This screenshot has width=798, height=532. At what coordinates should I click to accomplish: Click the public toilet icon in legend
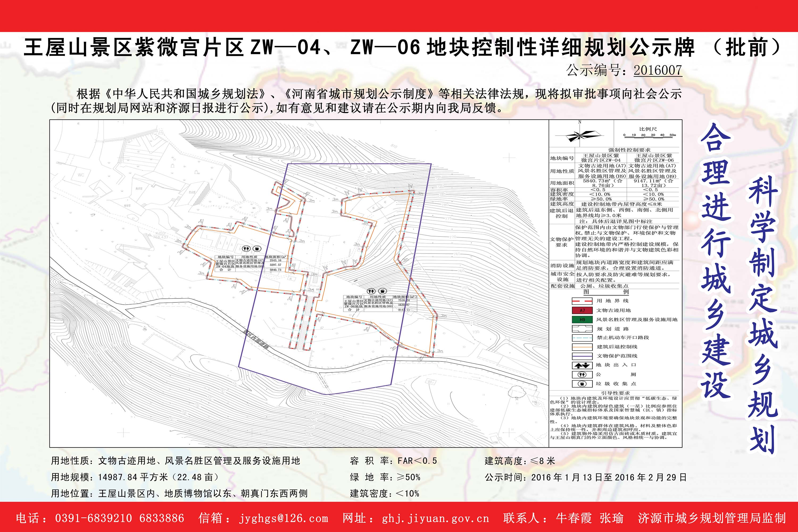pos(582,375)
